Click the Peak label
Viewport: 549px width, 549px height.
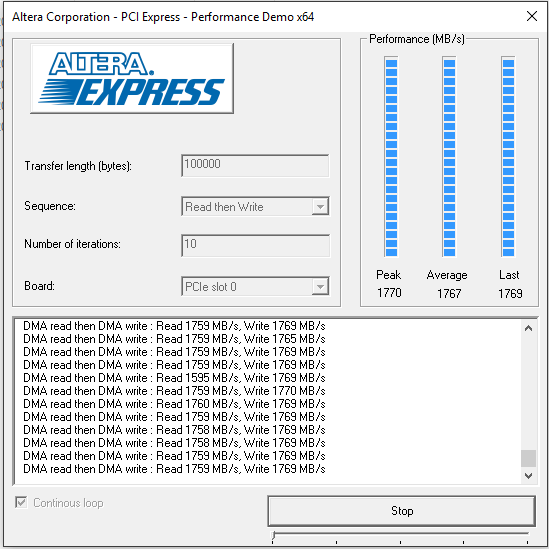388,274
